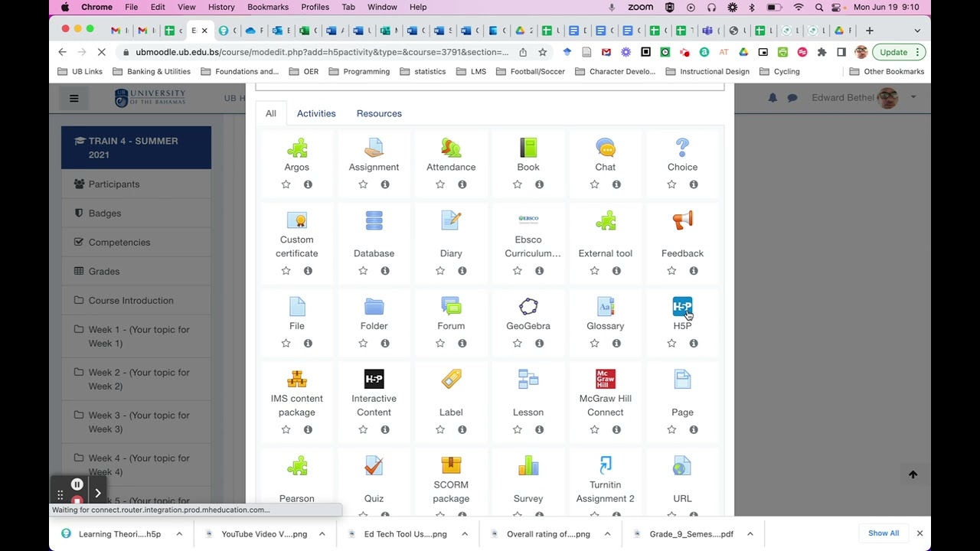Star the Forum activity
The height and width of the screenshot is (551, 980).
pos(439,344)
